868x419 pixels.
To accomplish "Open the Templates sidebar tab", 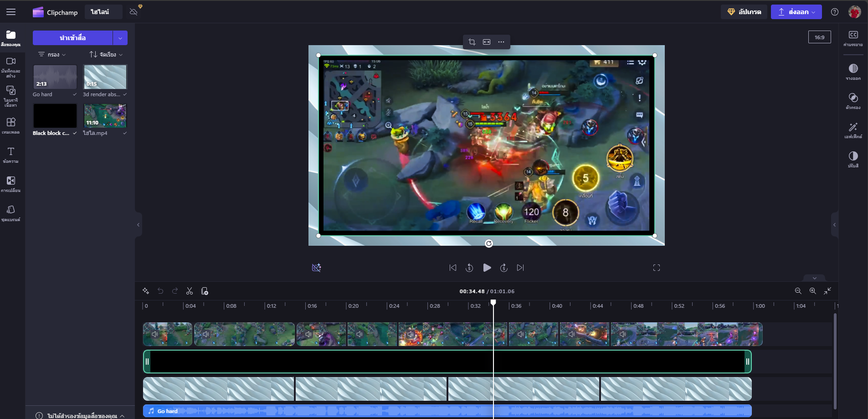I will (11, 126).
